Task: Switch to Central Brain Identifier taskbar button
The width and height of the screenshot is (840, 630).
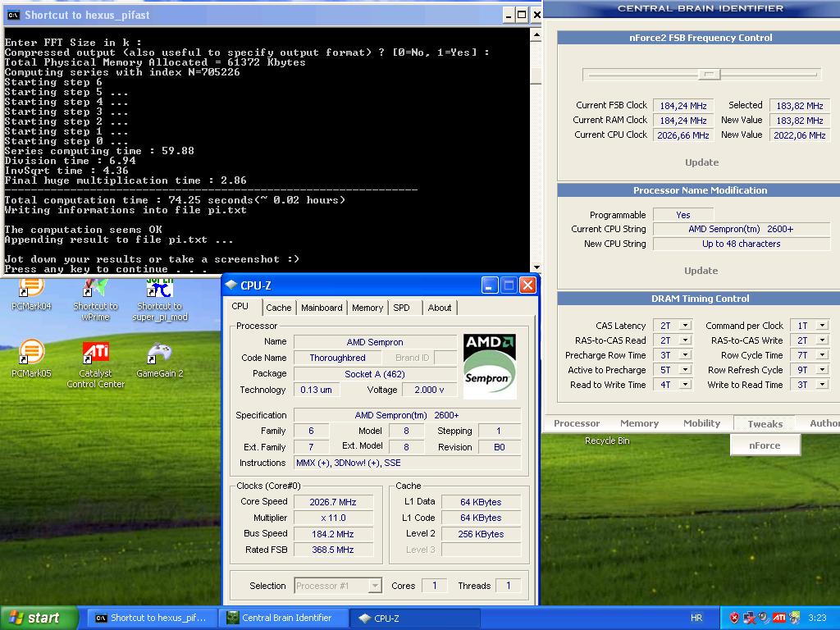Action: (283, 618)
